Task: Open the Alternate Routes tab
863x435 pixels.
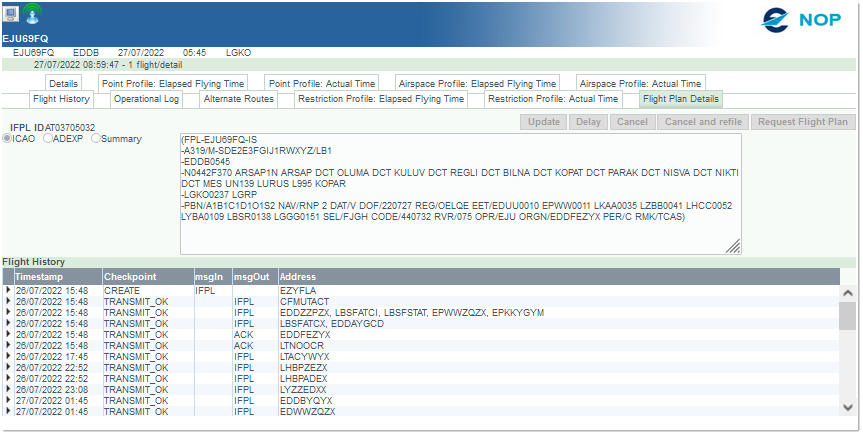Action: tap(238, 99)
